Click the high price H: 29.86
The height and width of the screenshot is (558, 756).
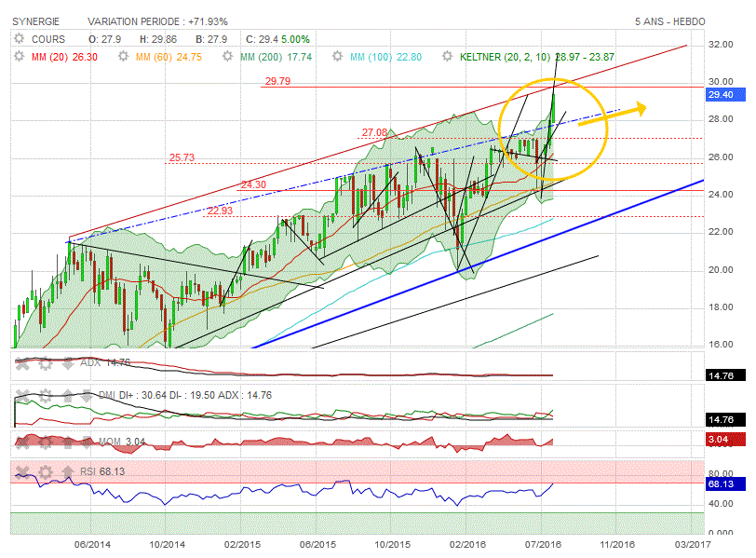tap(158, 39)
